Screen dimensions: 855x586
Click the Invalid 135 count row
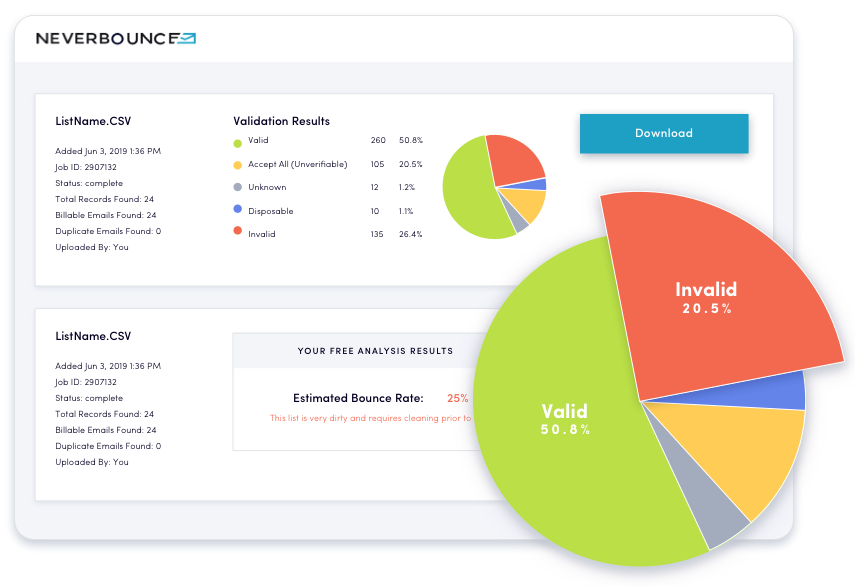coord(328,234)
